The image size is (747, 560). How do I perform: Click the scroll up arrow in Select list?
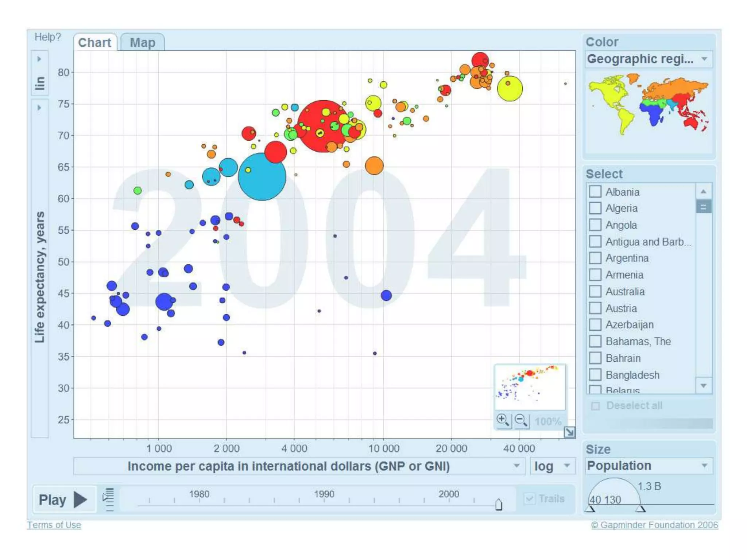tap(704, 191)
